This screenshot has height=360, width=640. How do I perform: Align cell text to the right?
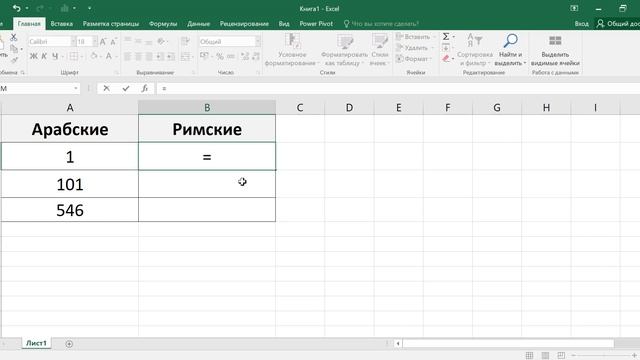point(149,56)
